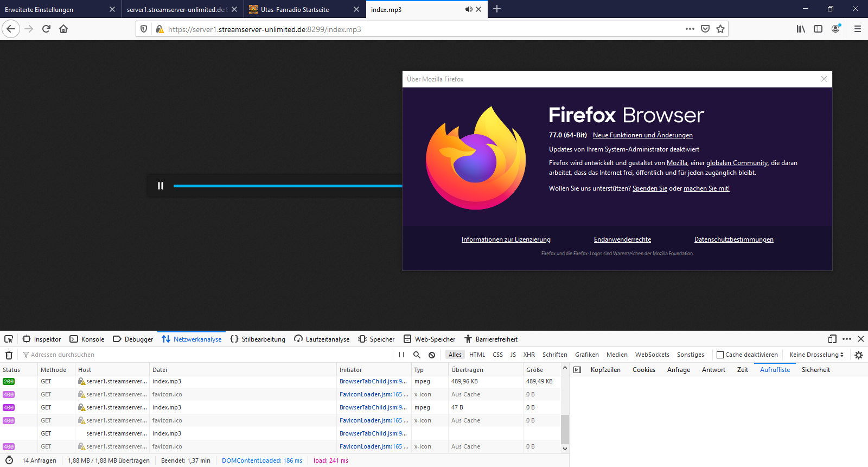The image size is (868, 467).
Task: Open Neue Funktionen und Änderungen link
Action: (x=642, y=135)
